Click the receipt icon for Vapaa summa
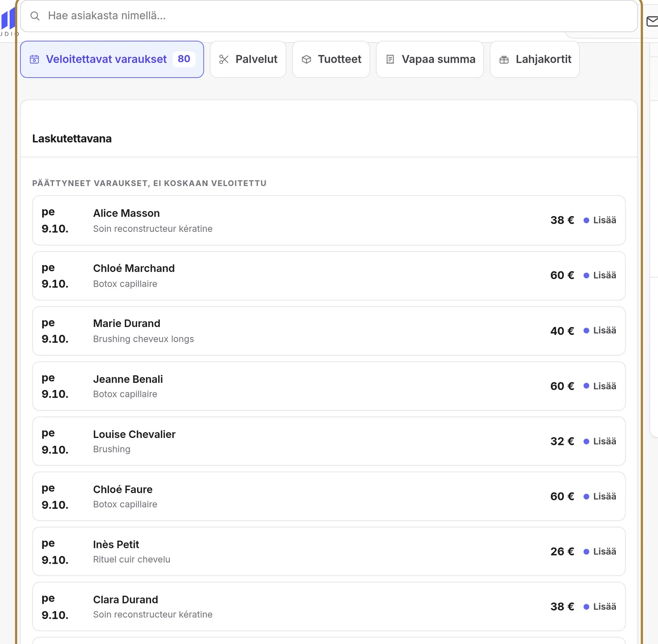The image size is (658, 644). pyautogui.click(x=390, y=59)
